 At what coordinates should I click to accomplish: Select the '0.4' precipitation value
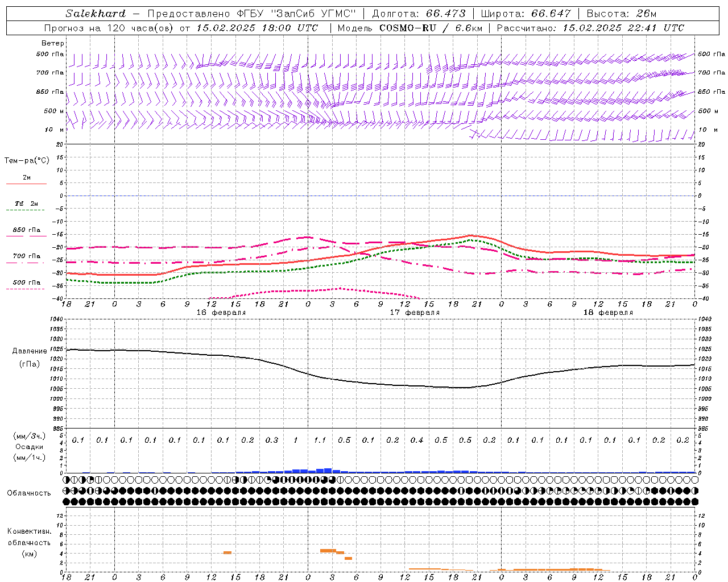point(417,440)
